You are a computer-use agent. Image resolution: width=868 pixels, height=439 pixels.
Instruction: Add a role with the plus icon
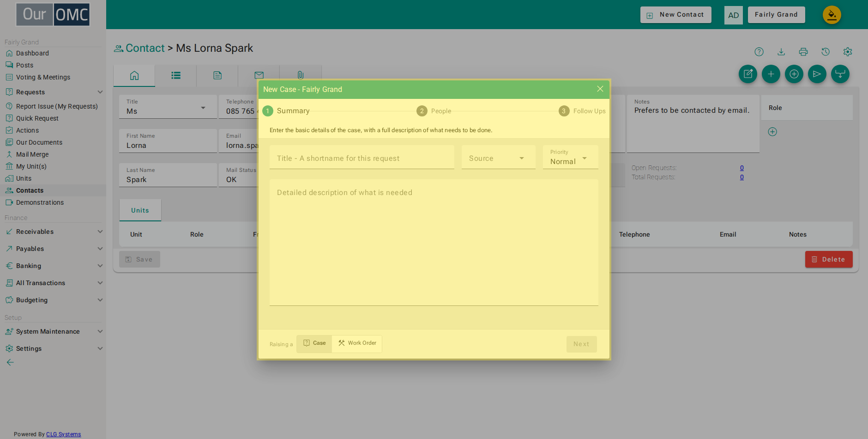772,132
